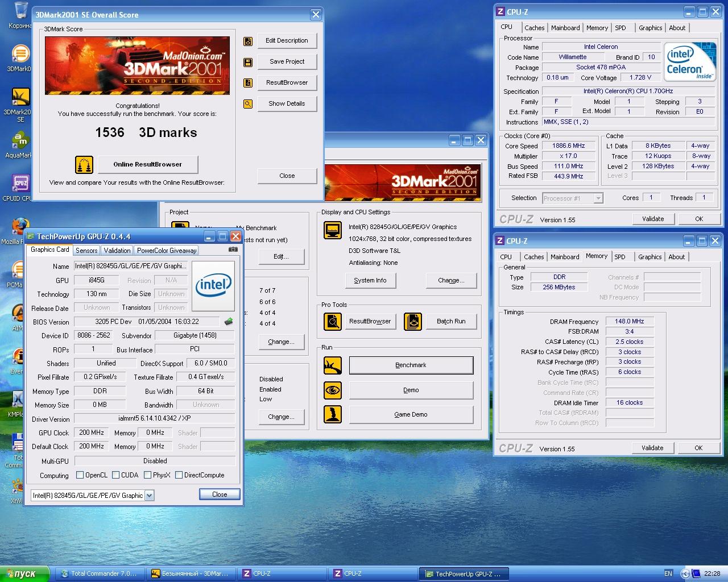Click the Demo eye icon in 3DMark
The width and height of the screenshot is (728, 582).
333,390
